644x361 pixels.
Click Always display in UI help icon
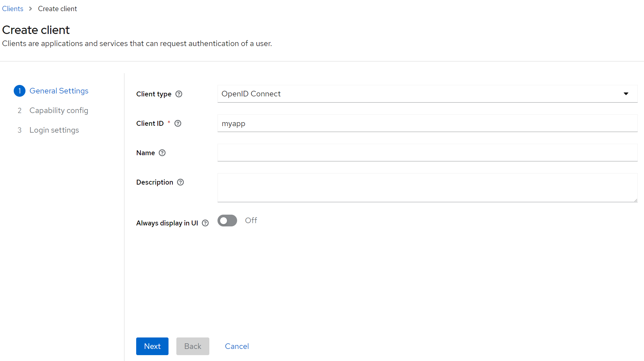pyautogui.click(x=205, y=223)
